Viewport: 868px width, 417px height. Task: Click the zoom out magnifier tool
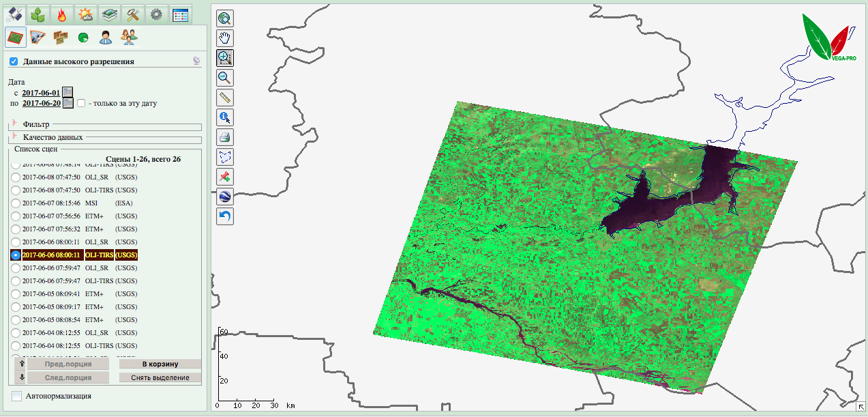(225, 78)
